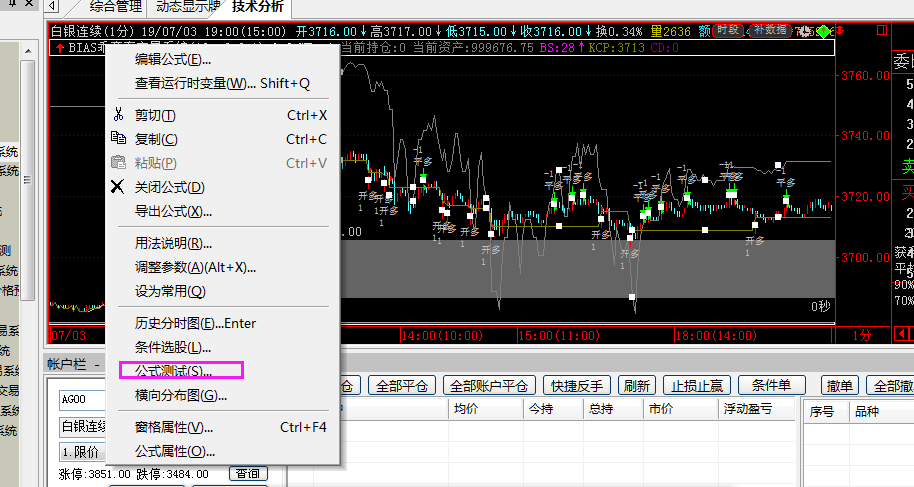This screenshot has width=914, height=487.
Task: Click the 查询 button near price limits
Action: tap(248, 473)
